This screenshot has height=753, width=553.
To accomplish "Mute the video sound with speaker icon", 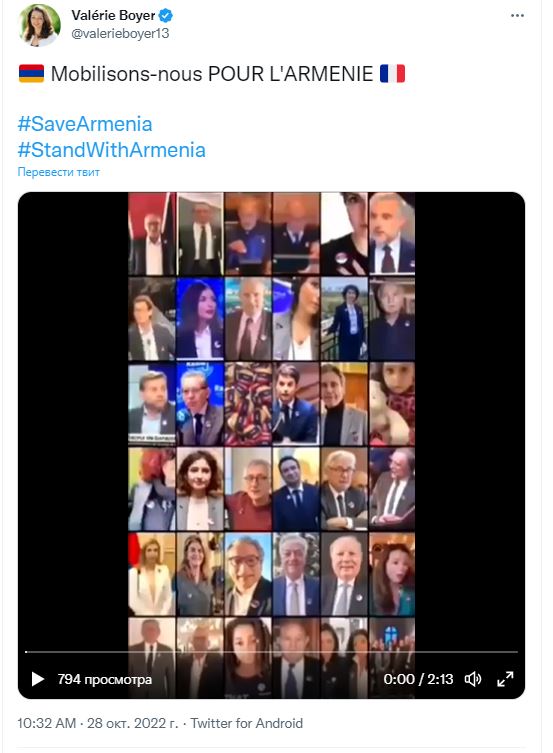I will (x=473, y=679).
